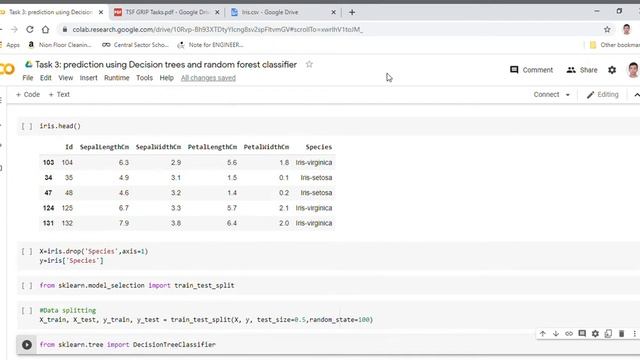Viewport: 640px width, 360px height.
Task: Click the iris.head() code line
Action: point(60,126)
